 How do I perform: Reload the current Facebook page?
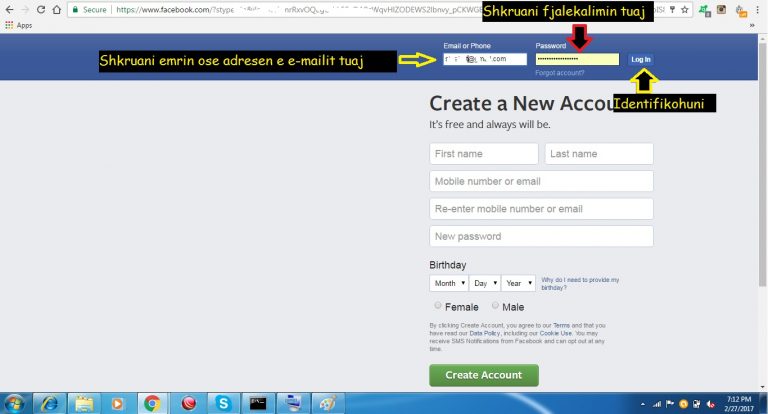tap(41, 10)
